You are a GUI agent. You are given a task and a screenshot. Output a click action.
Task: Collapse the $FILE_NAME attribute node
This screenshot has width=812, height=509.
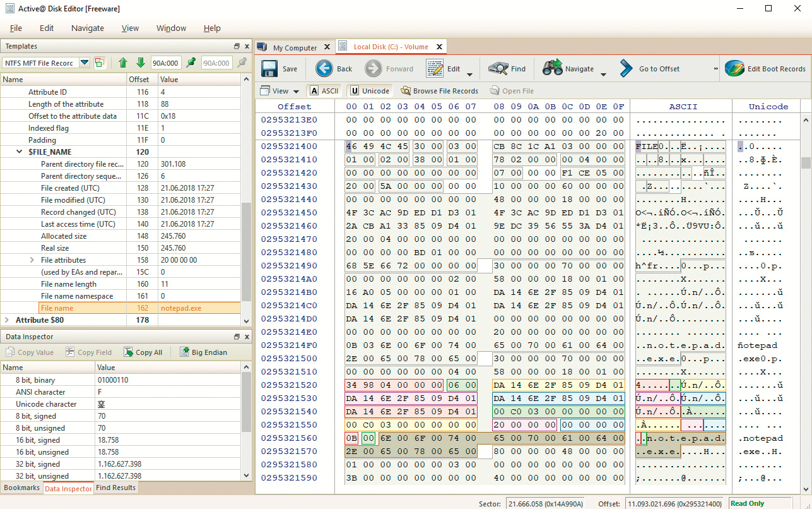[19, 152]
